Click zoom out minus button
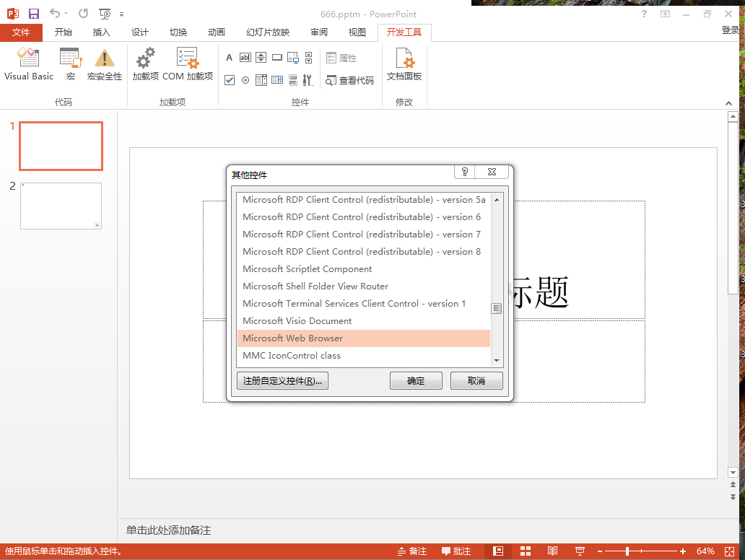This screenshot has width=745, height=560. 600,551
